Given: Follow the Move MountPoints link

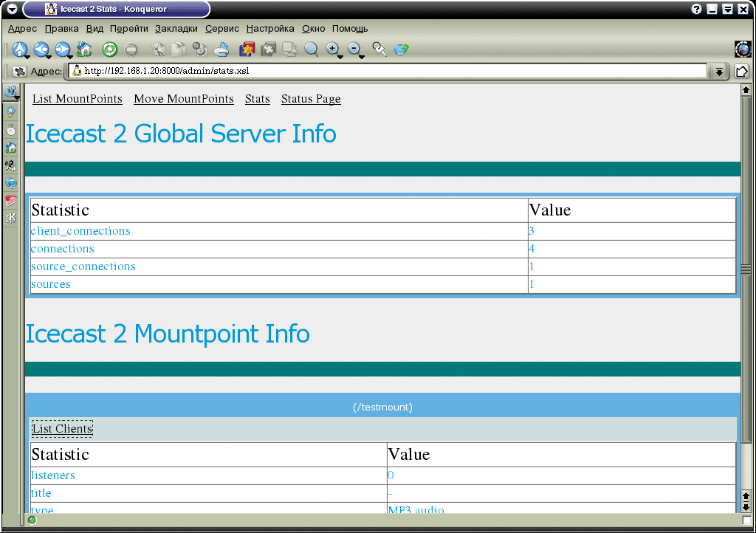Looking at the screenshot, I should point(184,99).
